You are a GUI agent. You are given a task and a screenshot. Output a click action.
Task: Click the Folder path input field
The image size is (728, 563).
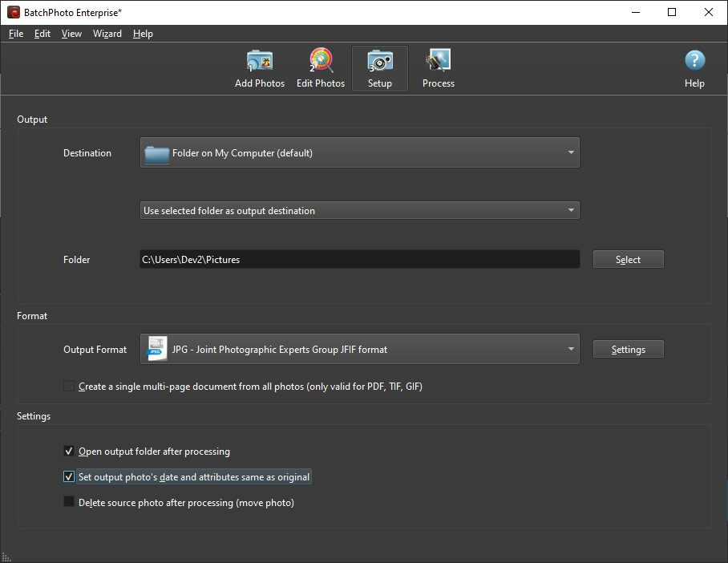359,259
